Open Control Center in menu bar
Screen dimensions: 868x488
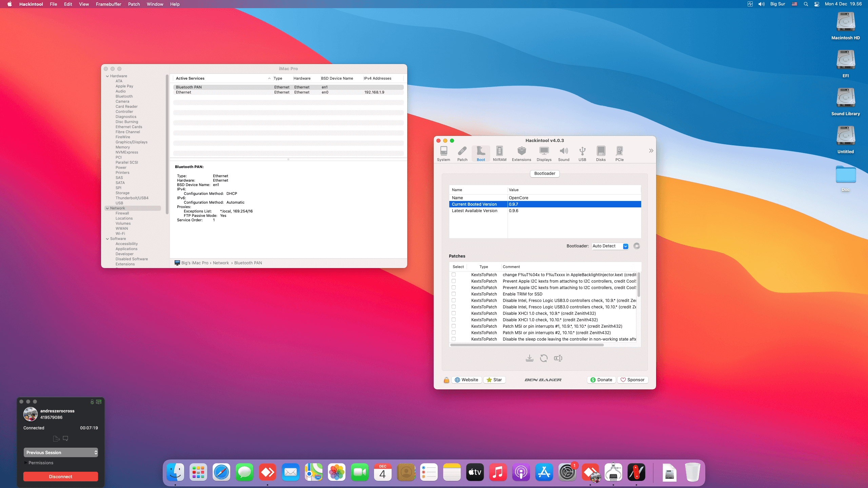pos(816,4)
